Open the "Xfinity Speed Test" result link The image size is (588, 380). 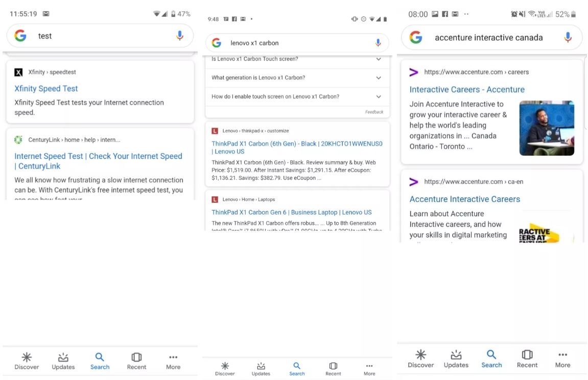(46, 88)
